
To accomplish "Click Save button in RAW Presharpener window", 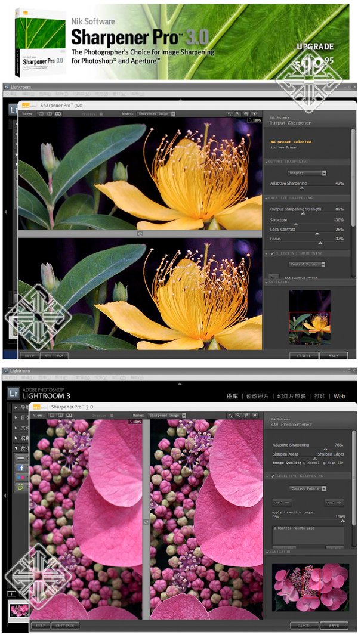I will [x=334, y=626].
